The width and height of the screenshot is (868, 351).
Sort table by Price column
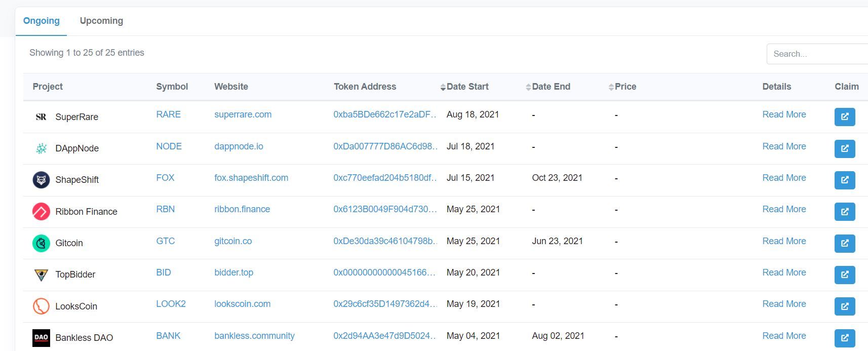pyautogui.click(x=622, y=87)
